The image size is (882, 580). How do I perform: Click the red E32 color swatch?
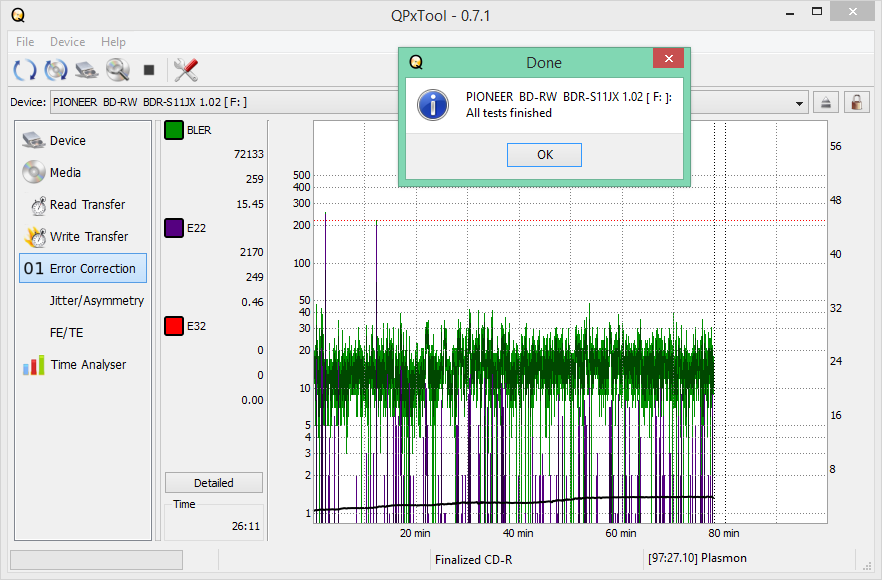click(174, 326)
